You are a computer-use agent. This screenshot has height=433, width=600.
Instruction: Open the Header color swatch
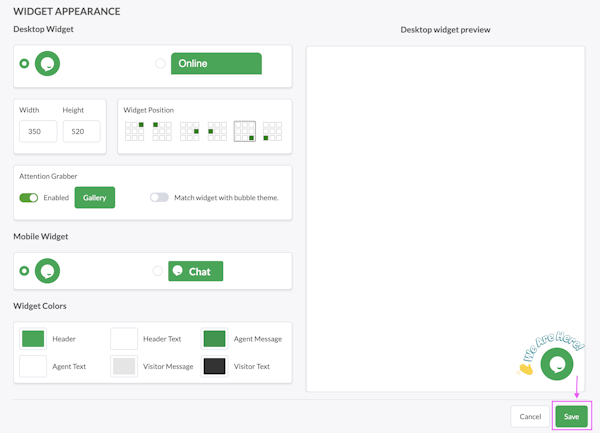[33, 339]
